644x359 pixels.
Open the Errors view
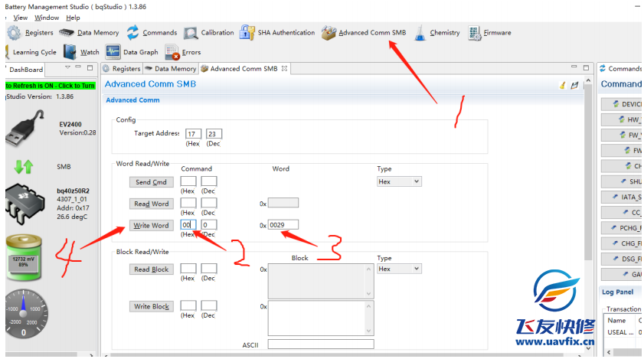click(x=184, y=53)
